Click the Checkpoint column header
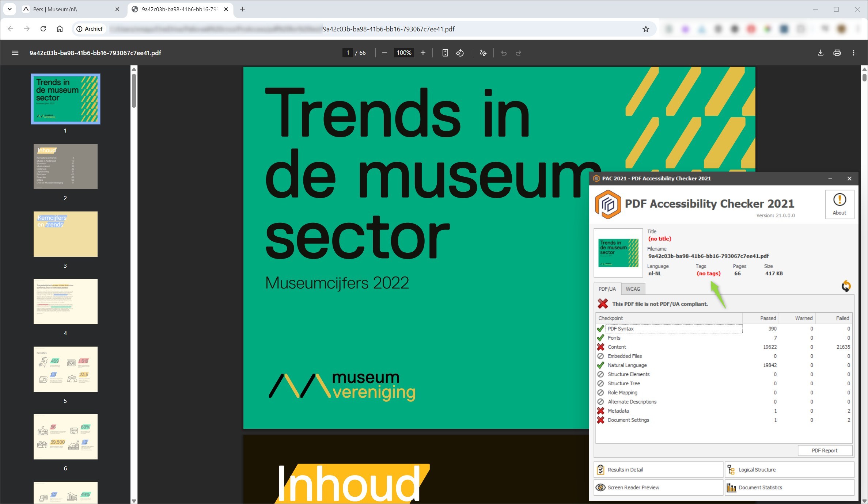The image size is (868, 504). 669,318
